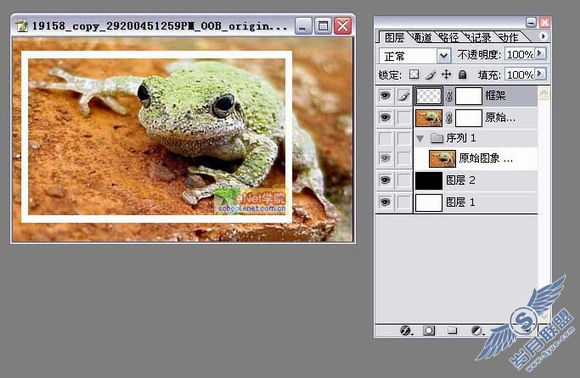Viewport: 580px width, 378px height.
Task: Toggle eye of 原始图象 layer in set
Action: point(385,158)
